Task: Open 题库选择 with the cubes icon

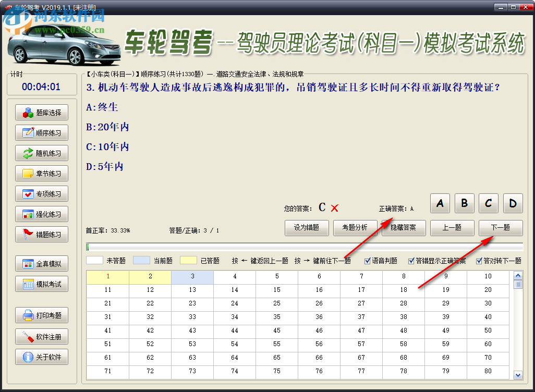Action: pyautogui.click(x=42, y=113)
